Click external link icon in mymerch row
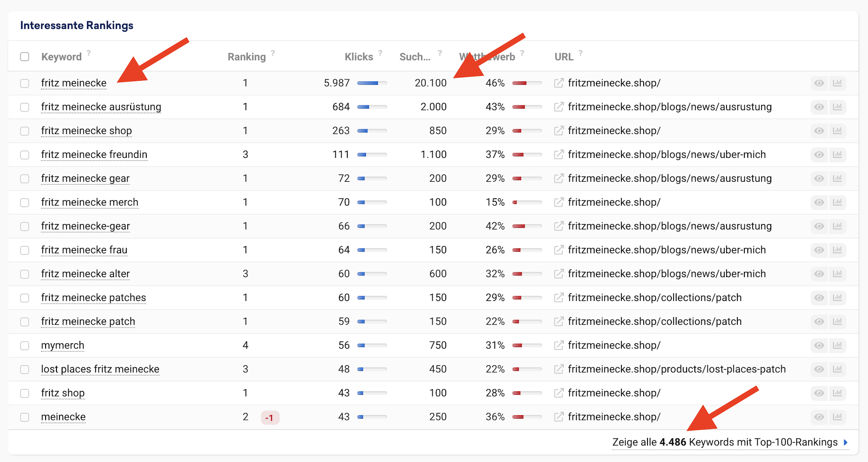 [x=559, y=345]
